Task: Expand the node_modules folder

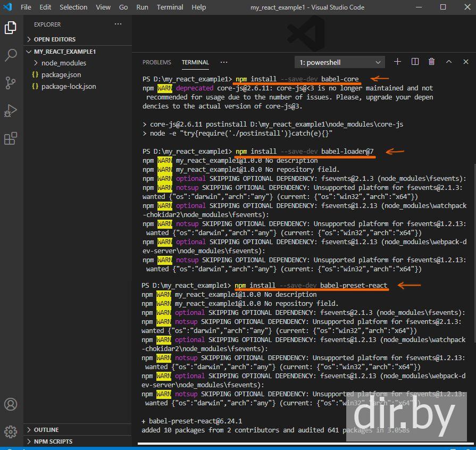Action: click(63, 63)
